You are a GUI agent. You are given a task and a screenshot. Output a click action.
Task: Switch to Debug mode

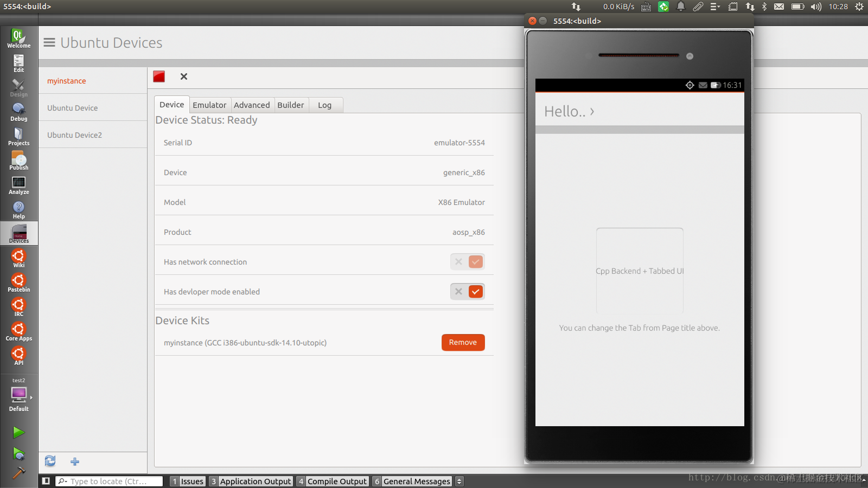click(18, 112)
